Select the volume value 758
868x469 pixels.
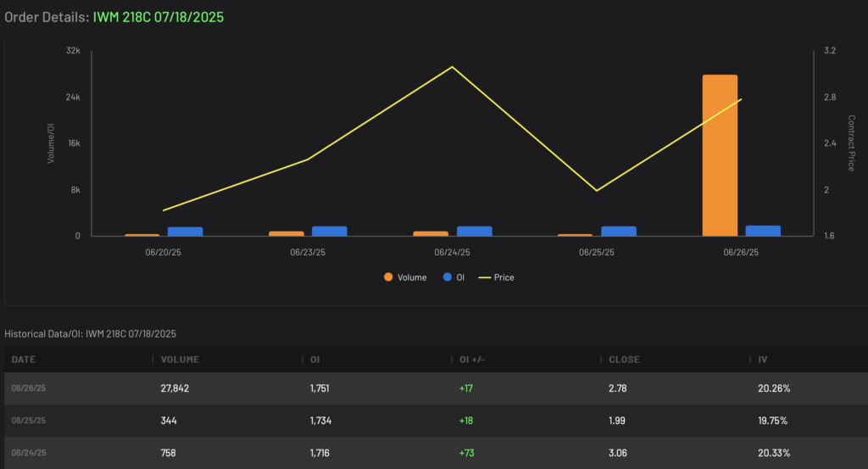[x=169, y=452]
